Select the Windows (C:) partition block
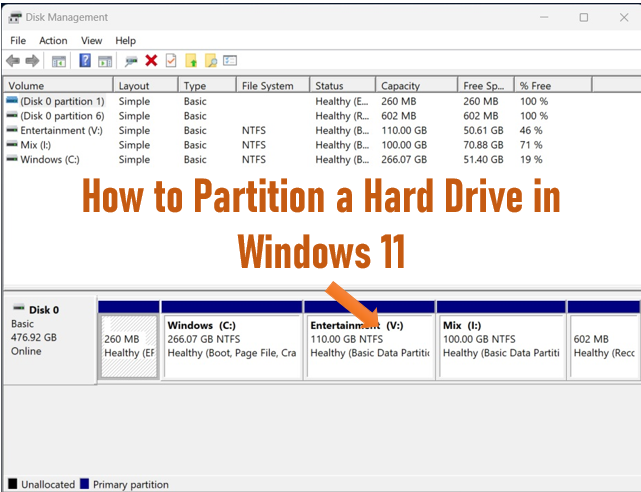Viewport: 641px width, 492px height. 231,340
